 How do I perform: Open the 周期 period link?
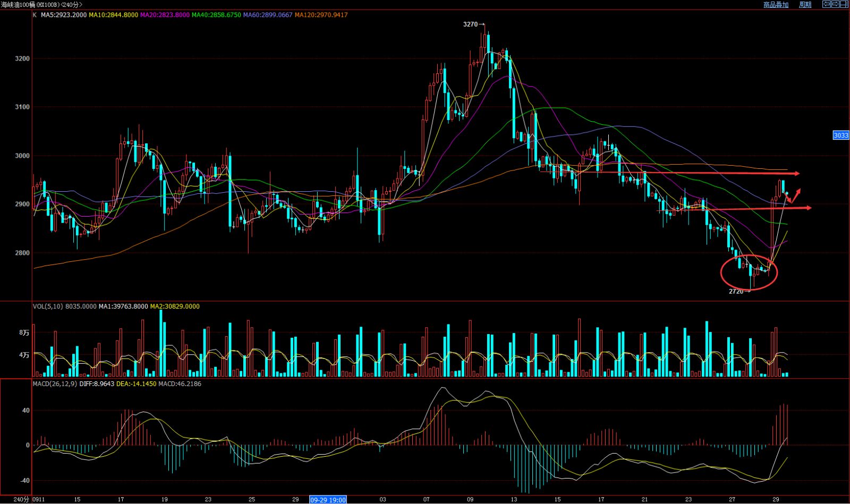coord(805,4)
